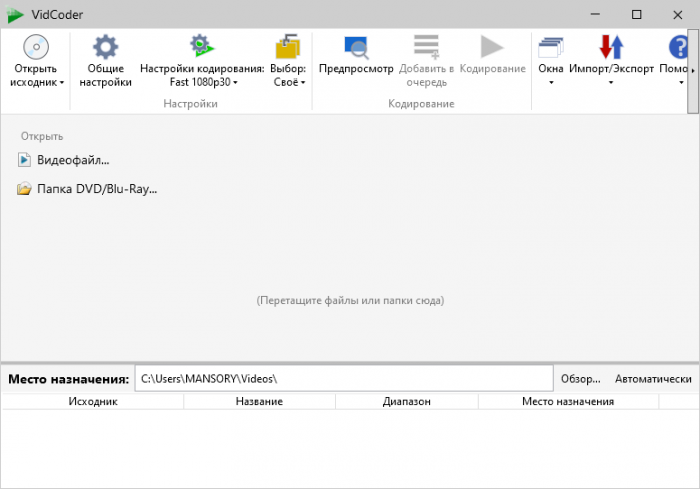Screen dimensions: 700x489
Task: Click the video file icon beside Видеофайл
Action: click(24, 159)
